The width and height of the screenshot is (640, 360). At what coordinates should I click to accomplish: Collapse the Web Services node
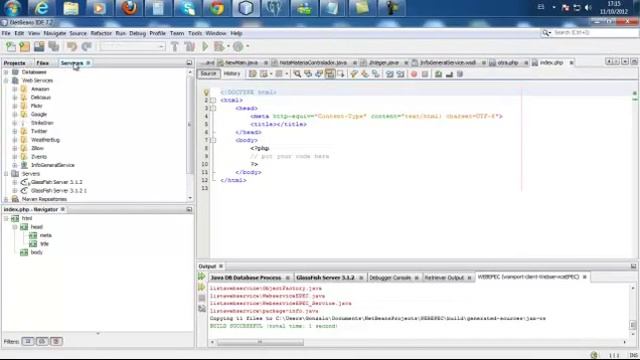pos(6,80)
